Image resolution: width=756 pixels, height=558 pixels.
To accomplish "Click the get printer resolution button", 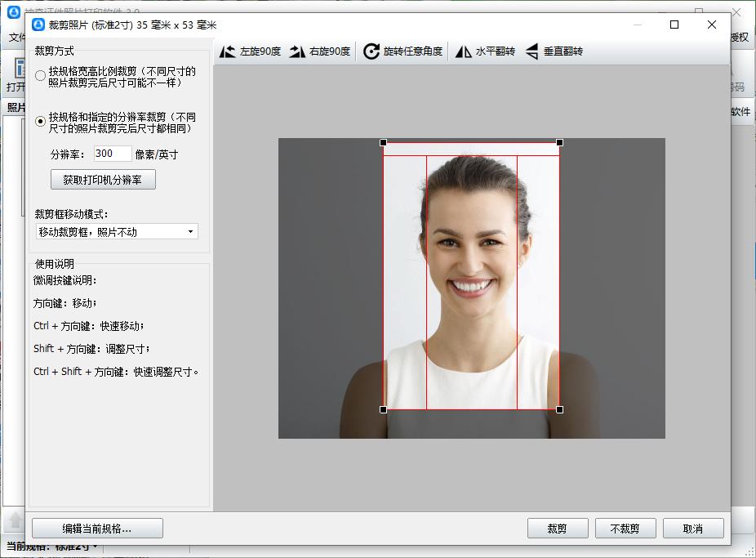I will [103, 180].
